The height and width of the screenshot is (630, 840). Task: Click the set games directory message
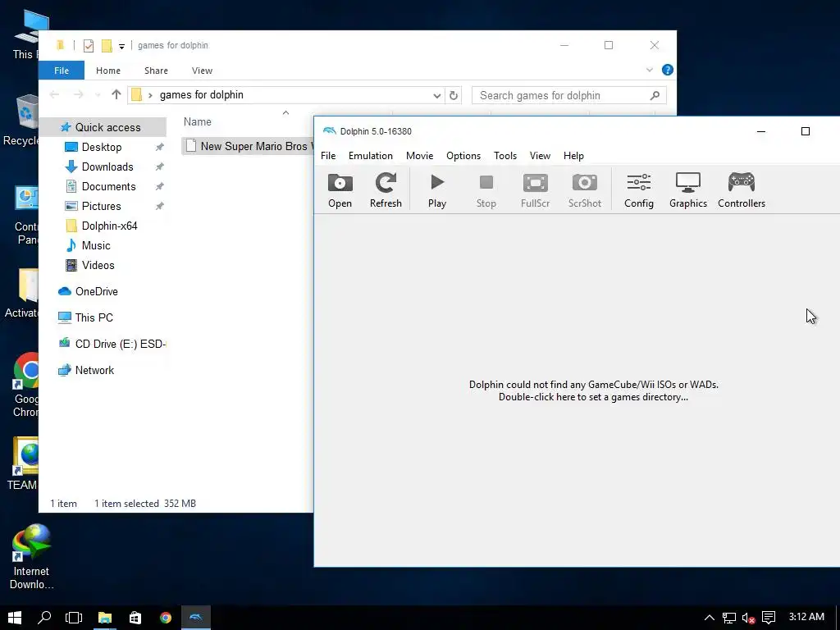pos(594,390)
